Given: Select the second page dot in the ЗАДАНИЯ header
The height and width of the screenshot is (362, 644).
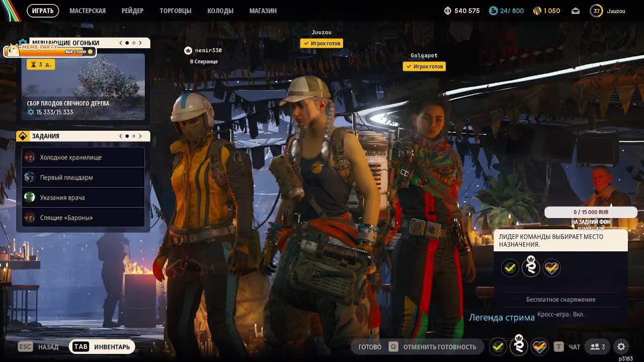Looking at the screenshot, I should tap(134, 136).
